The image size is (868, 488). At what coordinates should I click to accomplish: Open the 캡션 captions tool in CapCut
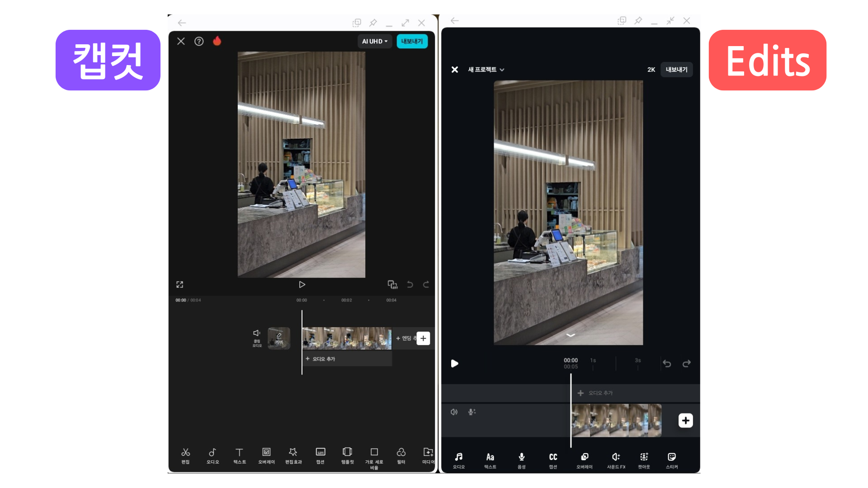click(x=321, y=455)
